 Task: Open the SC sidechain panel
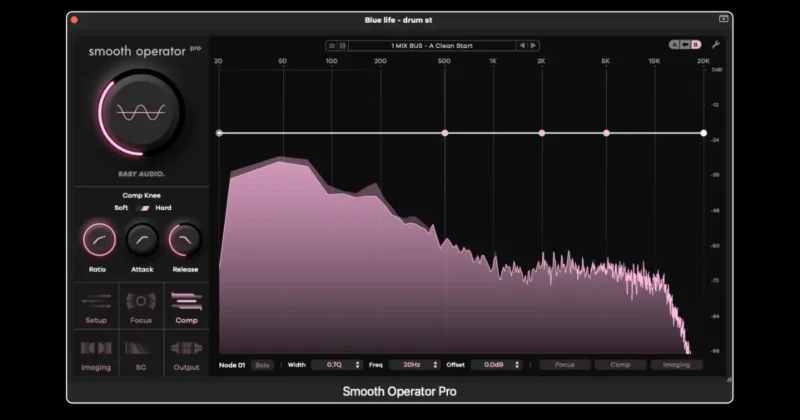[x=141, y=355]
